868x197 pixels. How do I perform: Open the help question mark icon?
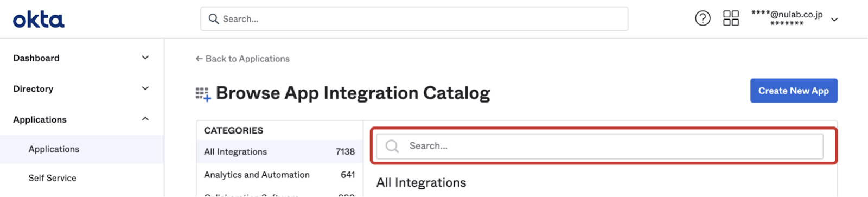coord(703,18)
